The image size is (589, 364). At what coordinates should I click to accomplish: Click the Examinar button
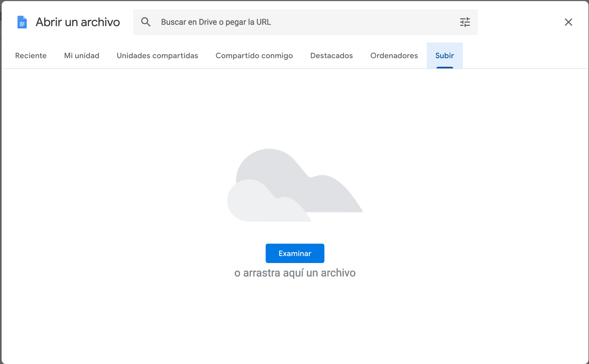point(295,253)
